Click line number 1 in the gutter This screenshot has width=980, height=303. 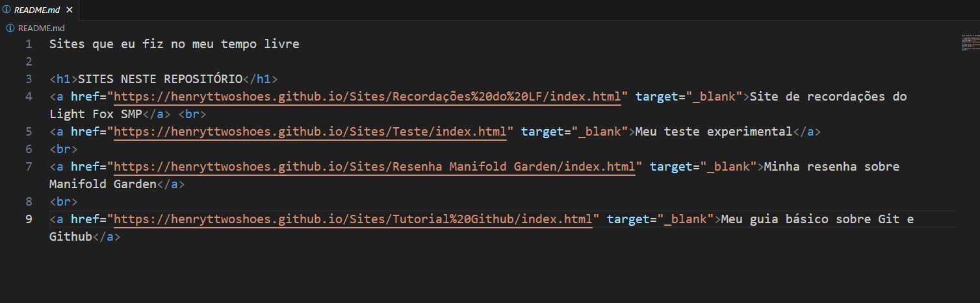[28, 44]
